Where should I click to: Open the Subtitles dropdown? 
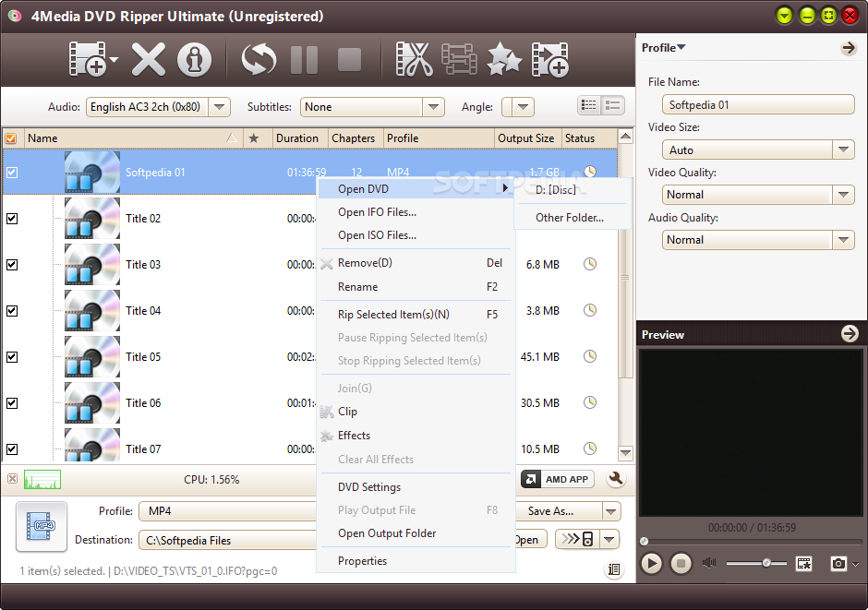(x=433, y=107)
